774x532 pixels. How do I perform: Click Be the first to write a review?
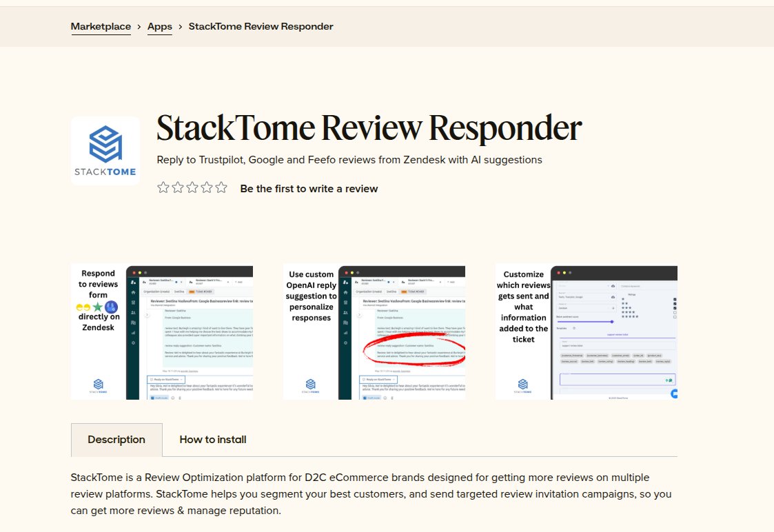tap(309, 189)
